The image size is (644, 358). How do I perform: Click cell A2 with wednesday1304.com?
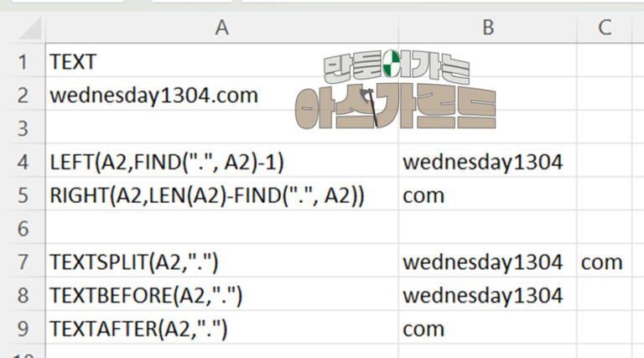pyautogui.click(x=221, y=95)
